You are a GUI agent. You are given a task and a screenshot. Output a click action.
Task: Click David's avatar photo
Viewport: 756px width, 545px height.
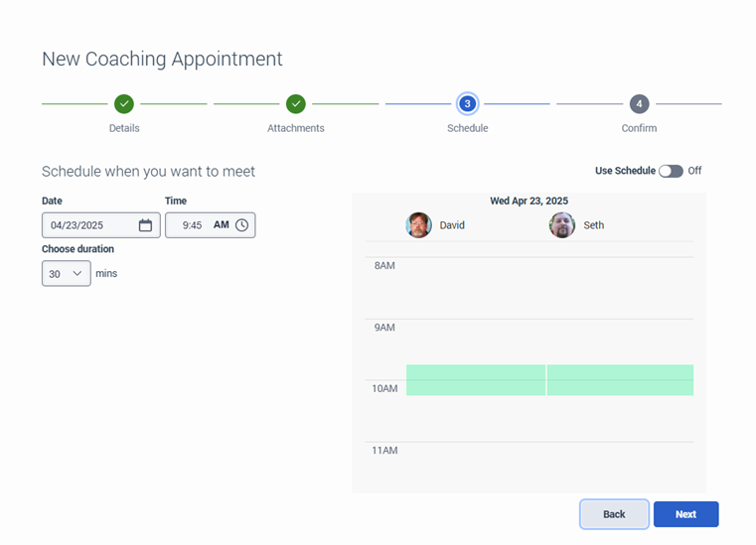(418, 225)
